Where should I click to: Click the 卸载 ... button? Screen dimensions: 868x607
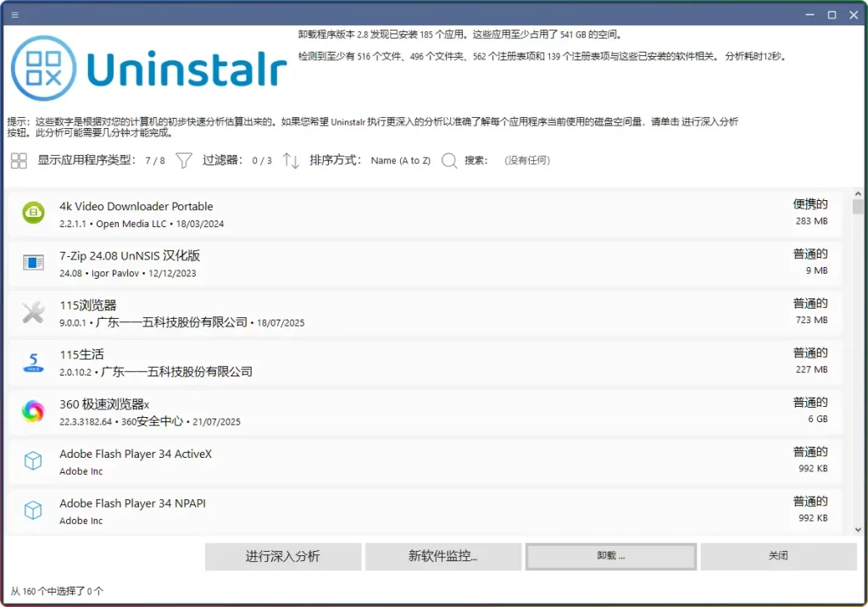(610, 556)
